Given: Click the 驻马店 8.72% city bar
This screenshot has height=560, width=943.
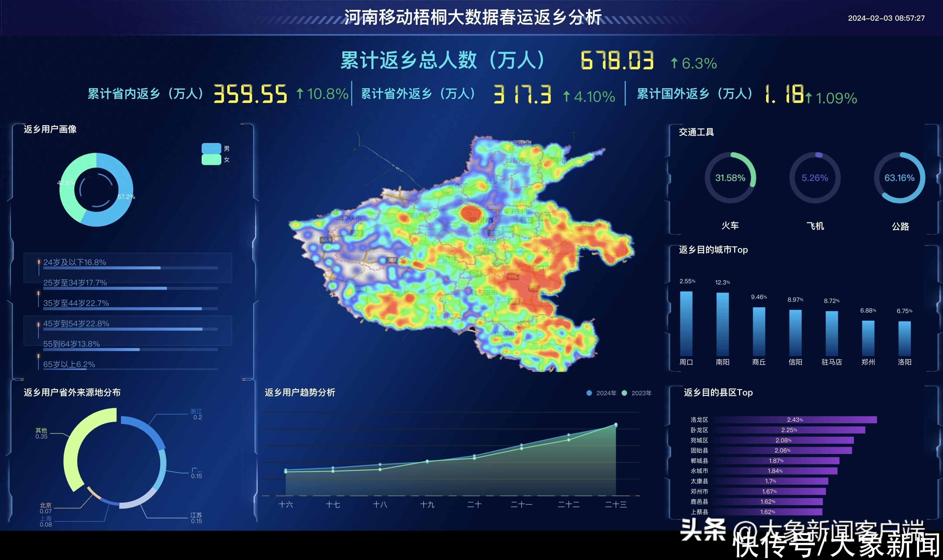Looking at the screenshot, I should [x=832, y=333].
